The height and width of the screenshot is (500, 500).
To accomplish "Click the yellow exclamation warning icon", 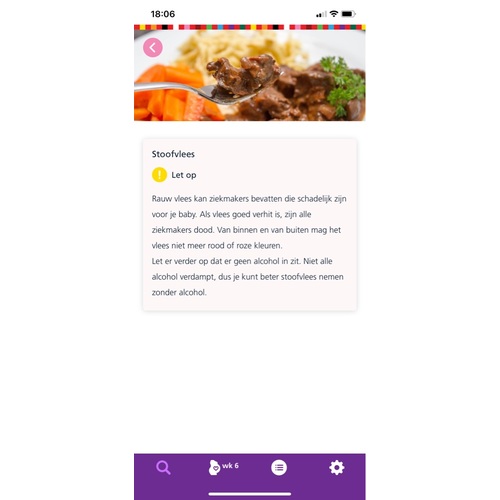I will click(x=159, y=175).
